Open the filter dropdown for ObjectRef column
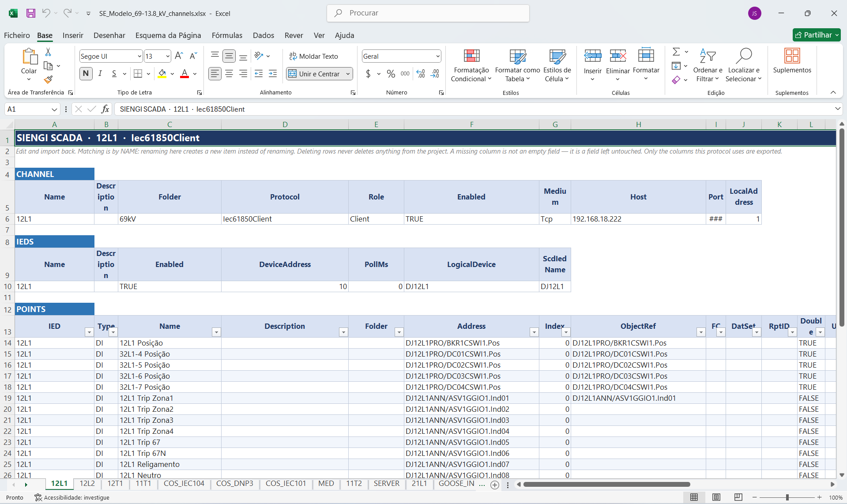This screenshot has height=504, width=847. click(x=701, y=332)
